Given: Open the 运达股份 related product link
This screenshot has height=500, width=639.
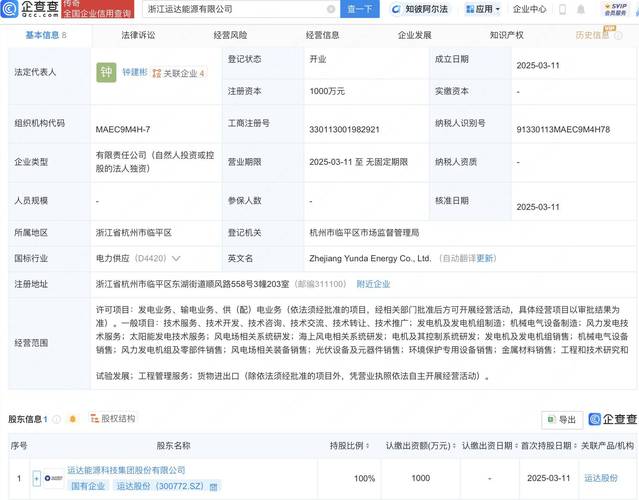Looking at the screenshot, I should tap(601, 478).
